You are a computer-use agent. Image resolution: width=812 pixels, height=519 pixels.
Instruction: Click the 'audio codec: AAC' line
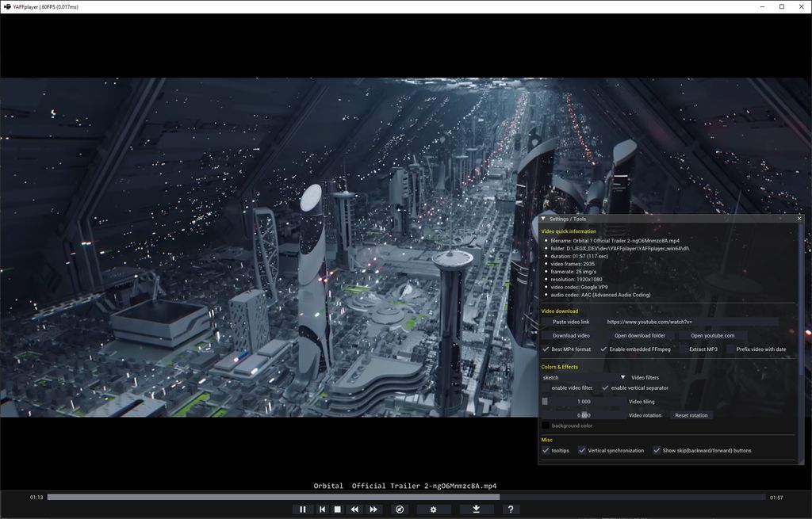(x=600, y=295)
